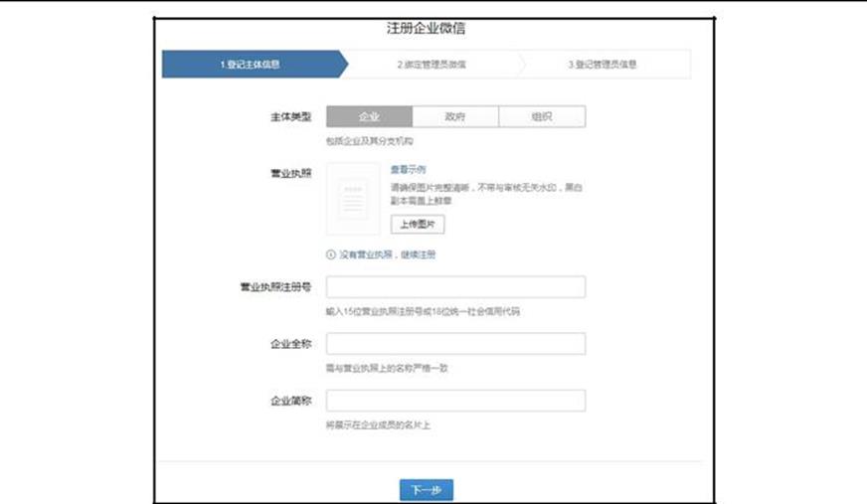This screenshot has height=504, width=867.
Task: Focus the 营业执照注册号 input field
Action: click(x=455, y=287)
